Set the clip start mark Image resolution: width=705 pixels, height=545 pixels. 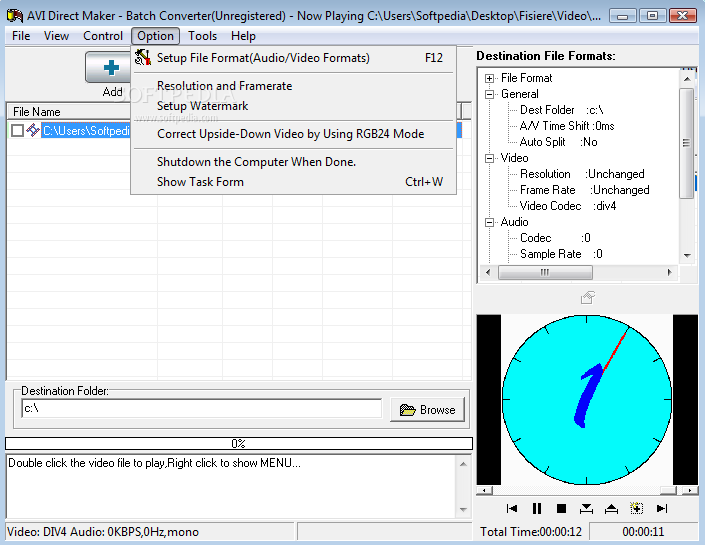pyautogui.click(x=586, y=509)
